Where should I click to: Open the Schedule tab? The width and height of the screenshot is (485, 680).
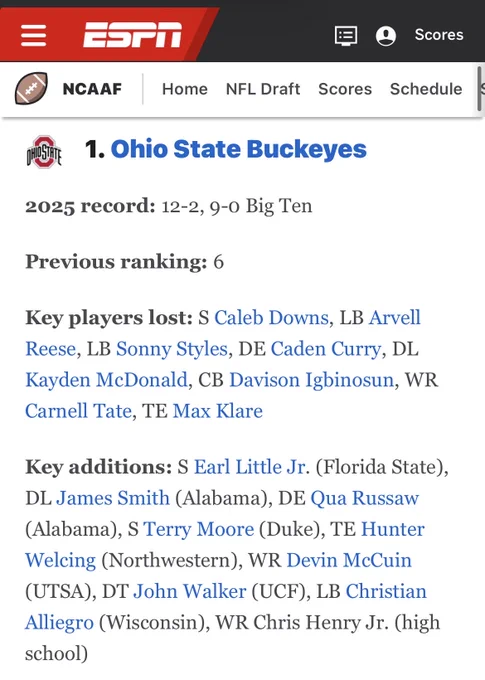pos(426,89)
